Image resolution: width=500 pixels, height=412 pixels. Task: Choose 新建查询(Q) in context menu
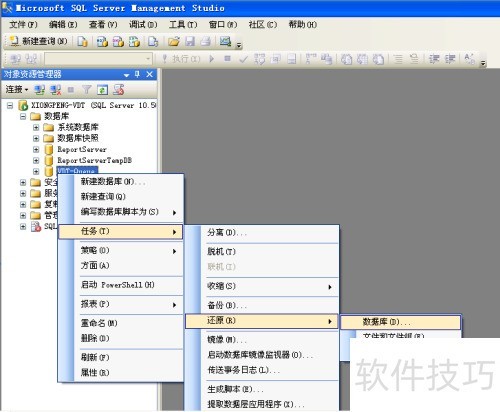121,197
